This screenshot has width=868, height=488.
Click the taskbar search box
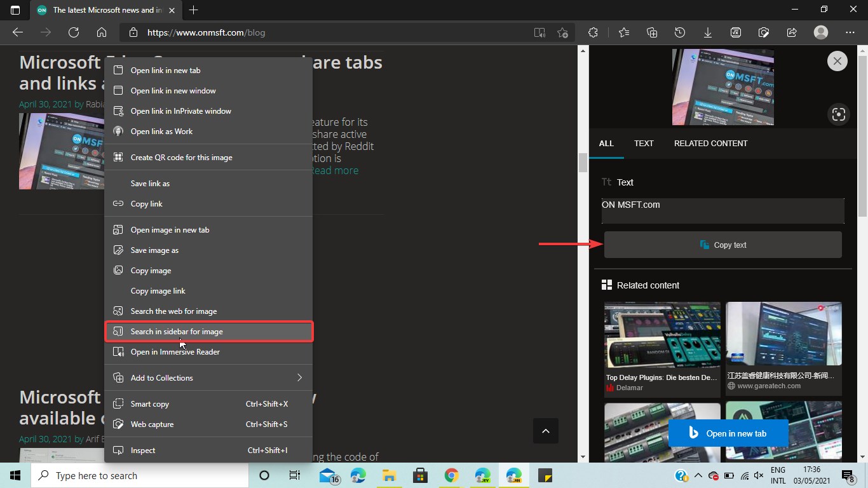(140, 475)
